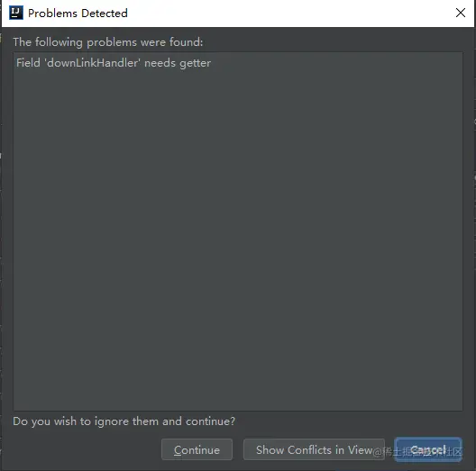Select the 'downLinkHandler' needs getter entry
Screen dimensions: 476x471
(114, 63)
